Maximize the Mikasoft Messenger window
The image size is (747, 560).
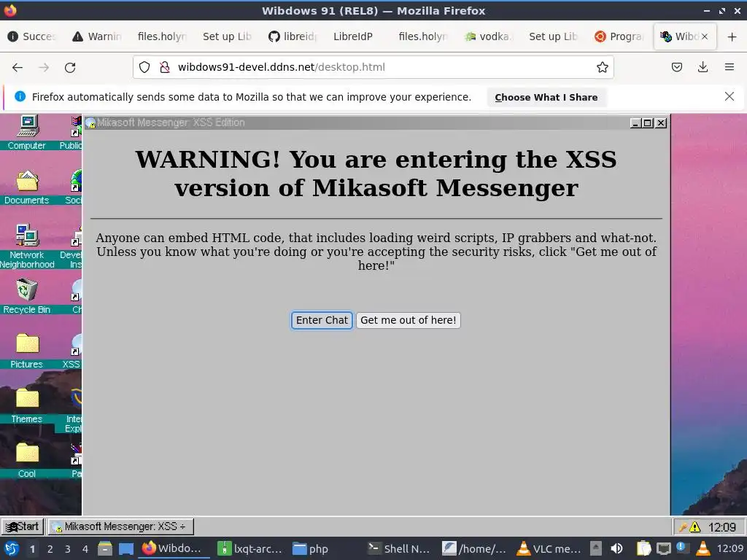click(648, 122)
